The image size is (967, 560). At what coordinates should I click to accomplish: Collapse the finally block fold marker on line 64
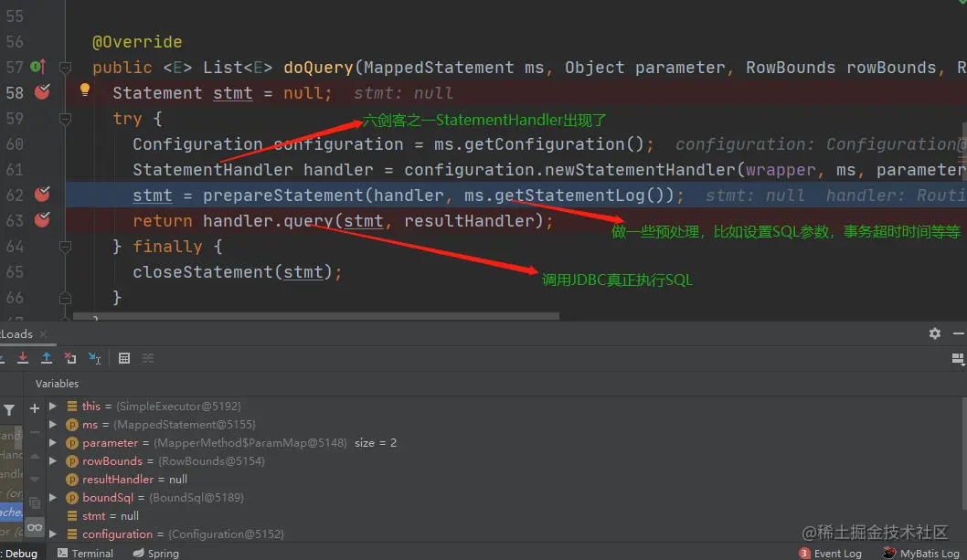point(65,247)
